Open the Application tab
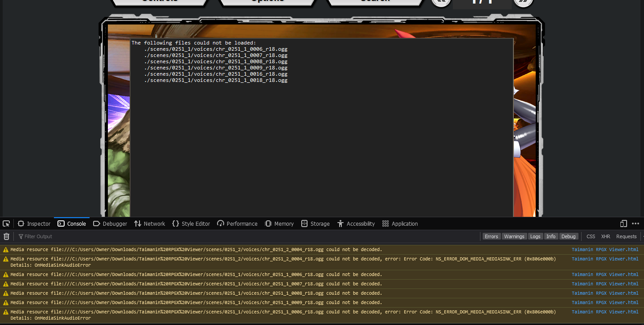This screenshot has width=644, height=325. click(x=400, y=223)
